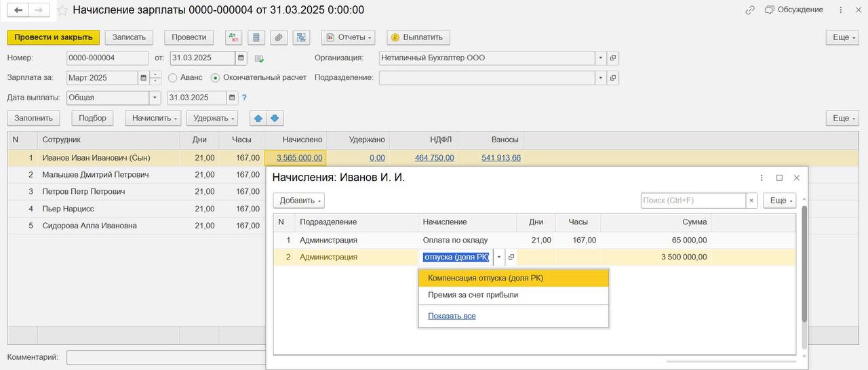Move row up with blue arrow
868x370 pixels.
(x=258, y=118)
